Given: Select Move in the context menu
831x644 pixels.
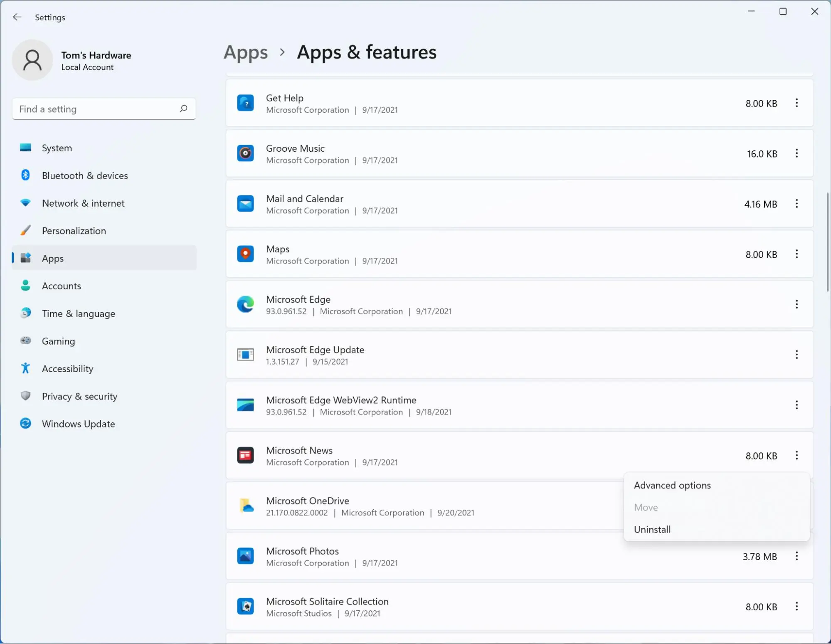Looking at the screenshot, I should click(x=717, y=508).
